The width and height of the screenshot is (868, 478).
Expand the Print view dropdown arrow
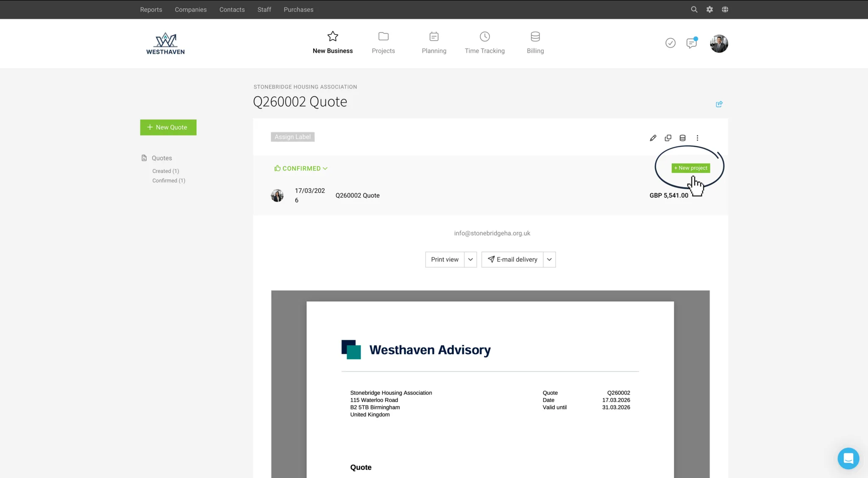(470, 260)
